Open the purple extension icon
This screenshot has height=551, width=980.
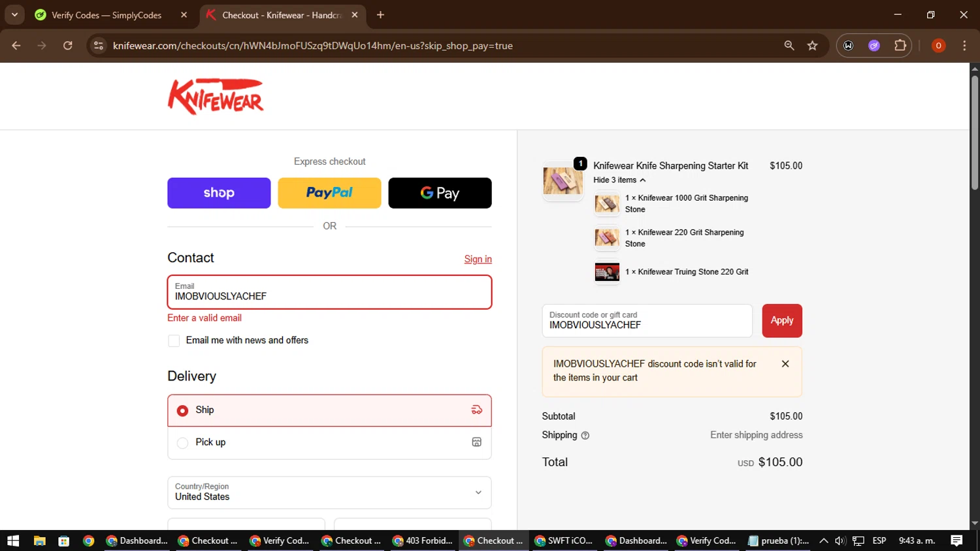coord(874,46)
